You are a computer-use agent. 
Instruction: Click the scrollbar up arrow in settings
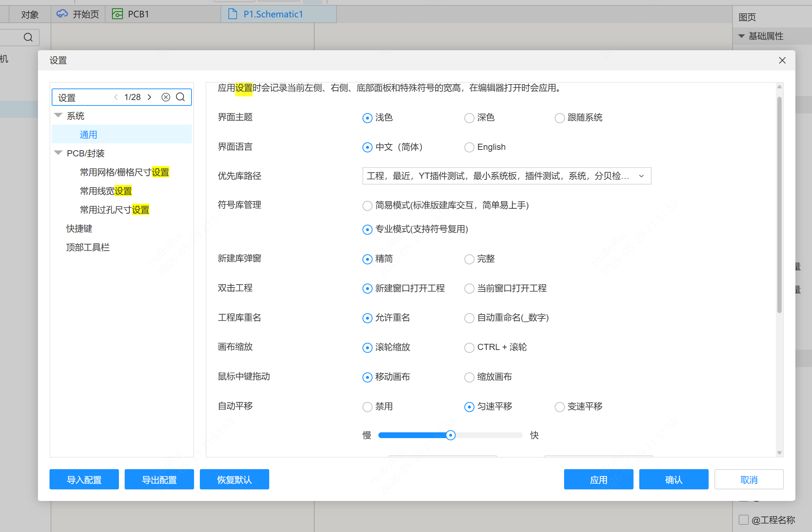coord(779,87)
